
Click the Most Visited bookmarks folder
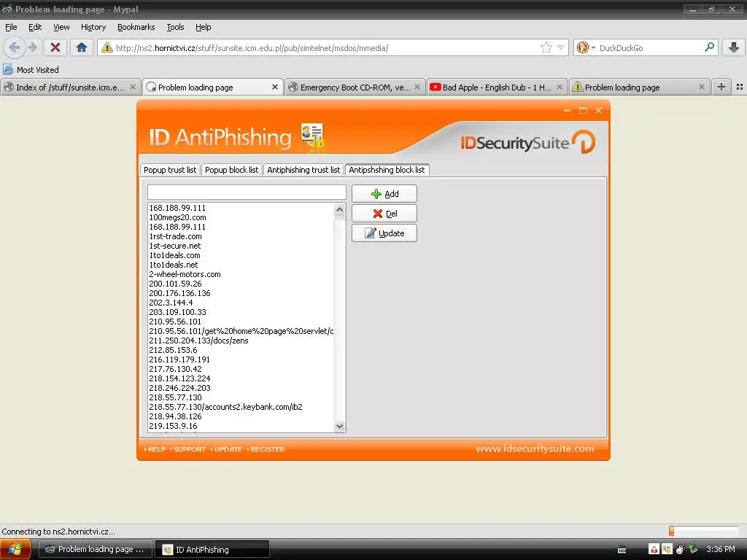(x=31, y=70)
